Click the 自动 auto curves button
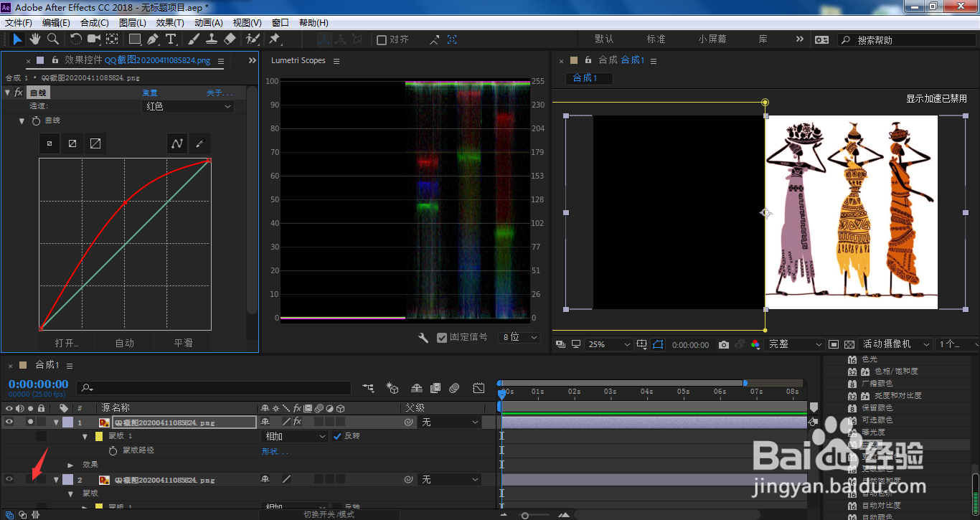 click(x=125, y=343)
